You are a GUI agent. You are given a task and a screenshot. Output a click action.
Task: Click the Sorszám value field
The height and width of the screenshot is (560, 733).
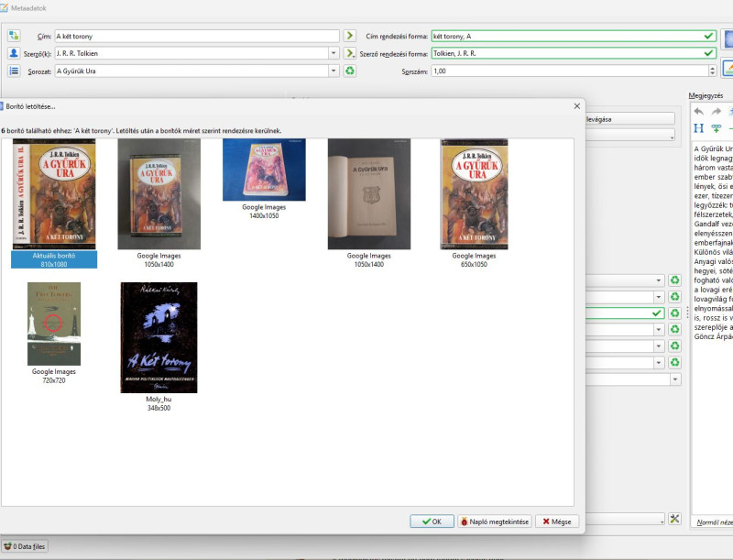(570, 71)
